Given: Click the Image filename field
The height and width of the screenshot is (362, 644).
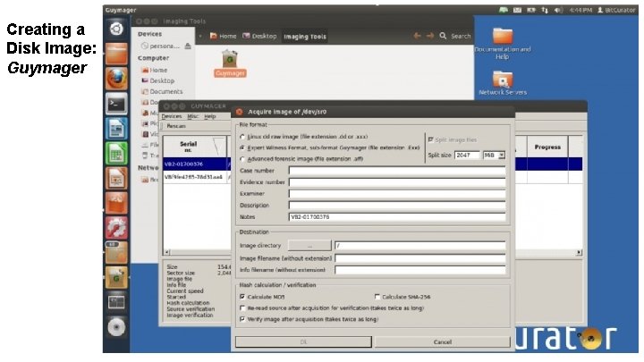Looking at the screenshot, I should click(420, 258).
